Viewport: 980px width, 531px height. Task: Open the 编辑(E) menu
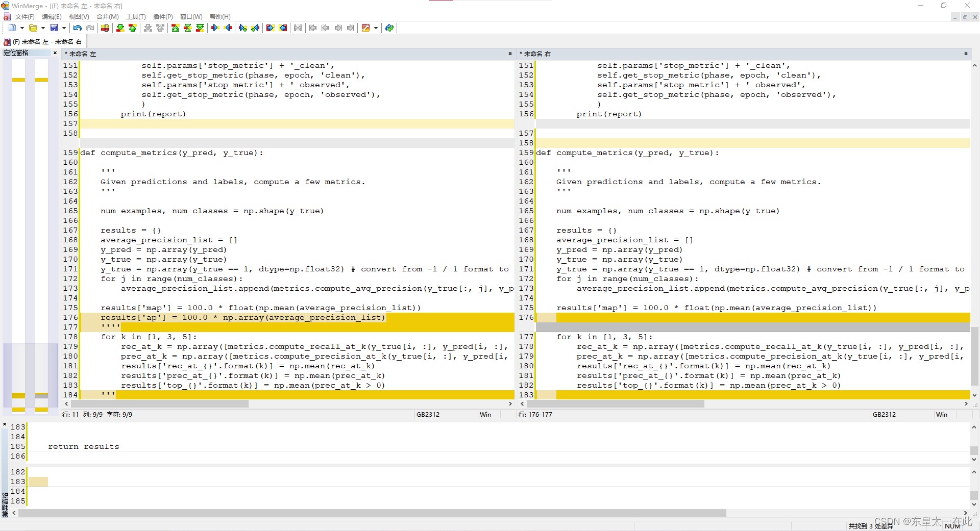pos(52,17)
